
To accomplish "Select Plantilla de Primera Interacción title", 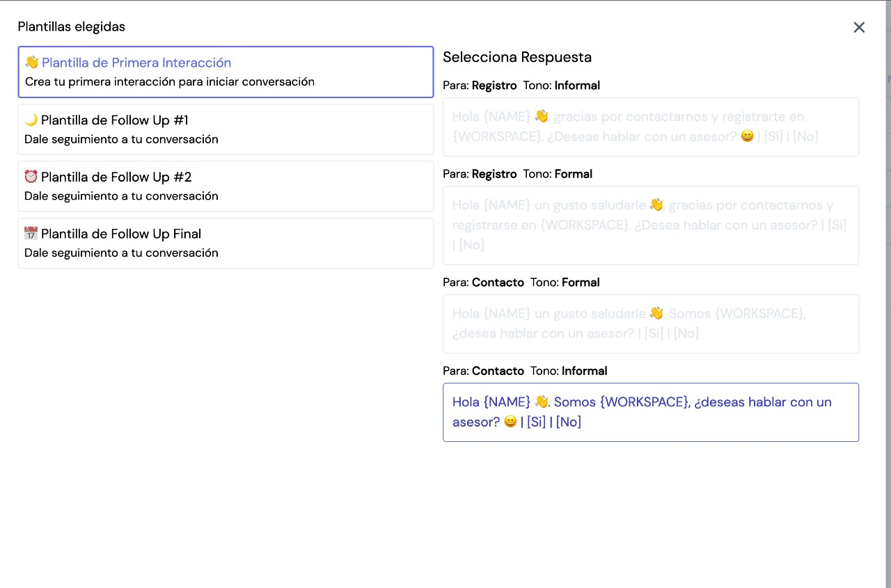I will [136, 63].
